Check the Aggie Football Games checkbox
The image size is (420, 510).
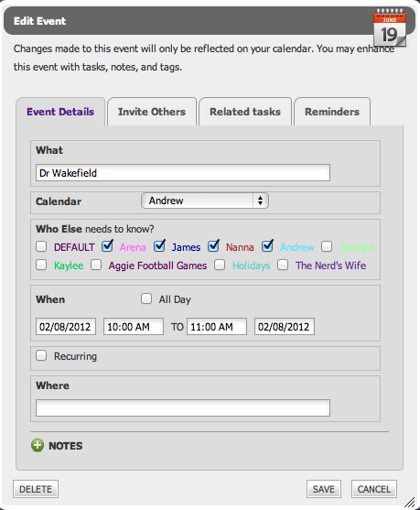[96, 265]
